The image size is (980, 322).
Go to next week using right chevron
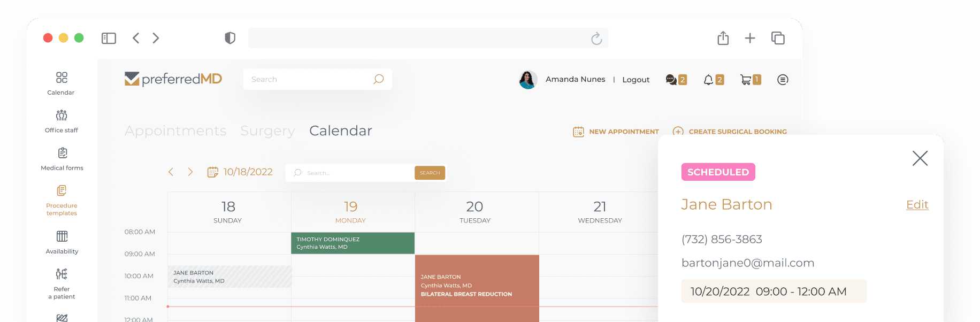pyautogui.click(x=190, y=172)
